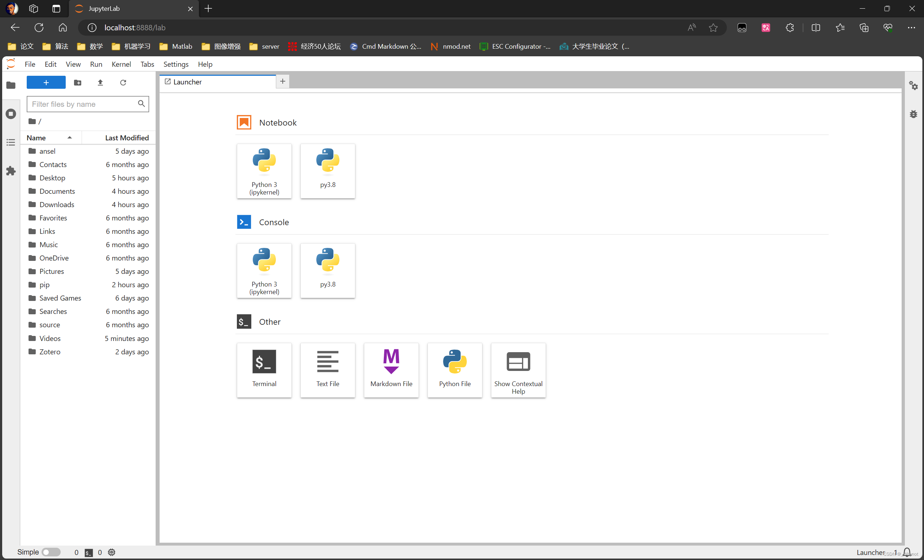Open the Debugger bug icon sidebar

click(x=914, y=114)
